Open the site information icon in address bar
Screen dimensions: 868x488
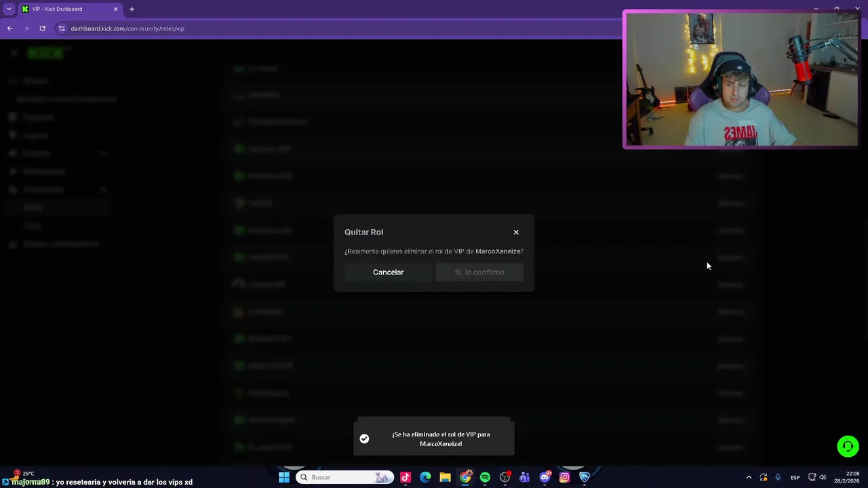click(x=62, y=28)
